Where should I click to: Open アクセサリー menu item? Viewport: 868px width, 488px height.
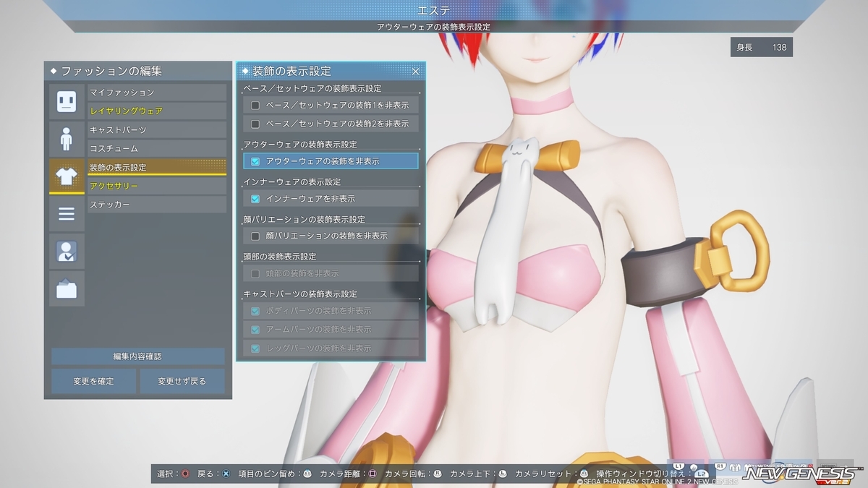pos(157,187)
